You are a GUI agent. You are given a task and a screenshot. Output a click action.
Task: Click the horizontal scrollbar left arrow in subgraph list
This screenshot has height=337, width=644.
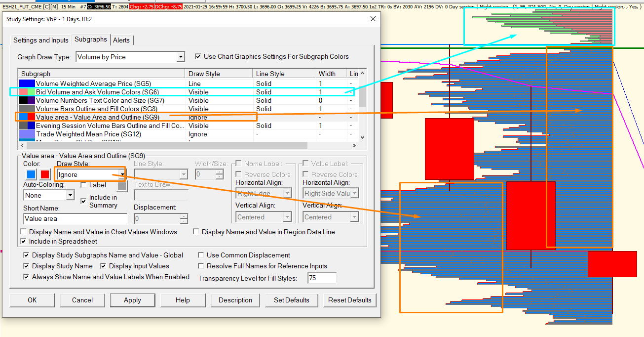point(22,146)
